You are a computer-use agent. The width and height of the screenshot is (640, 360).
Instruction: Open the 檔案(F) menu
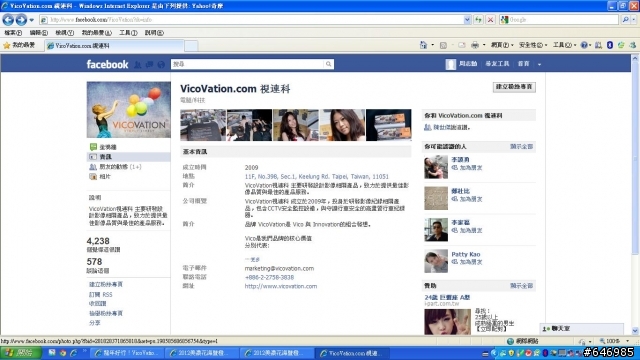tap(13, 33)
